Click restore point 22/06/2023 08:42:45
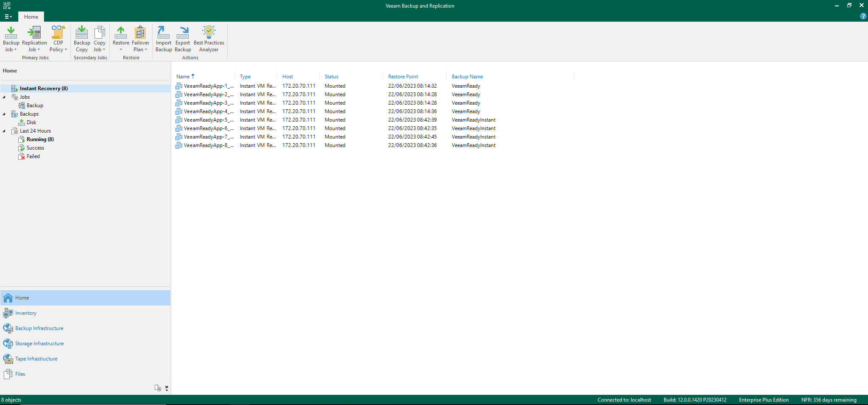 pos(412,137)
